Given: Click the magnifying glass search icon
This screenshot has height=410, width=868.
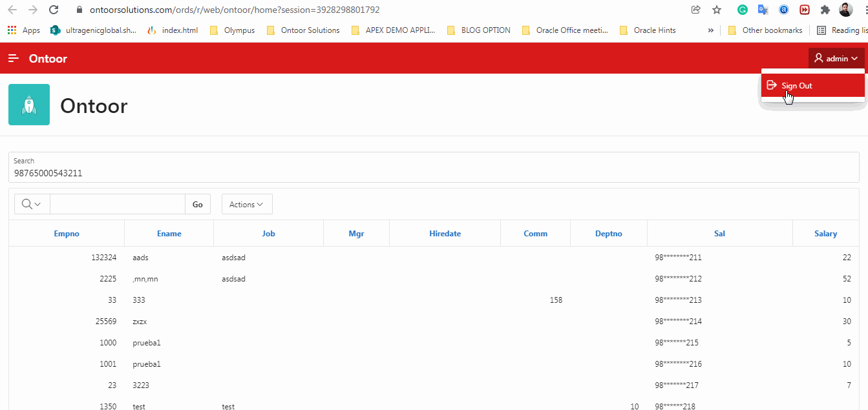Looking at the screenshot, I should pos(26,204).
